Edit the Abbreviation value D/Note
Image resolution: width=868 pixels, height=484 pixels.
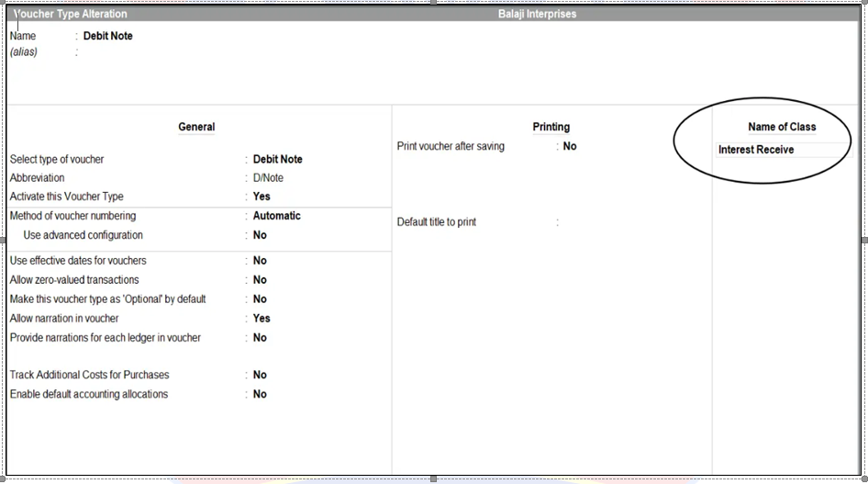pos(268,178)
